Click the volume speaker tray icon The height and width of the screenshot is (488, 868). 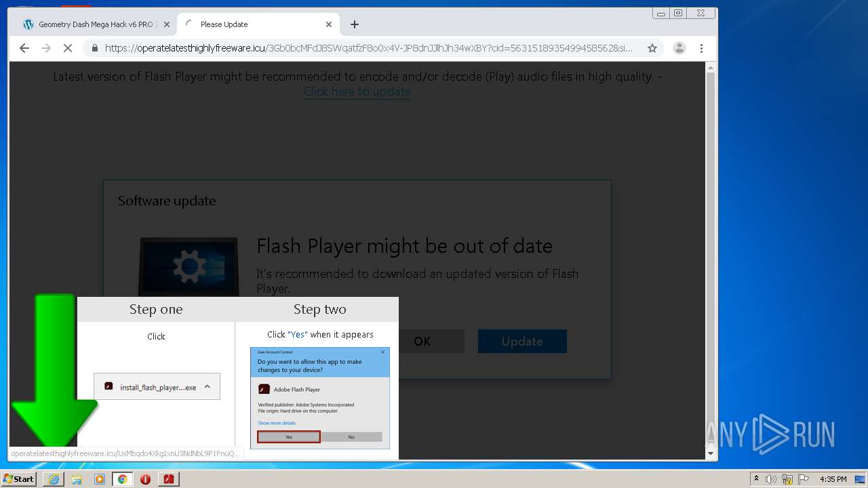[x=771, y=479]
